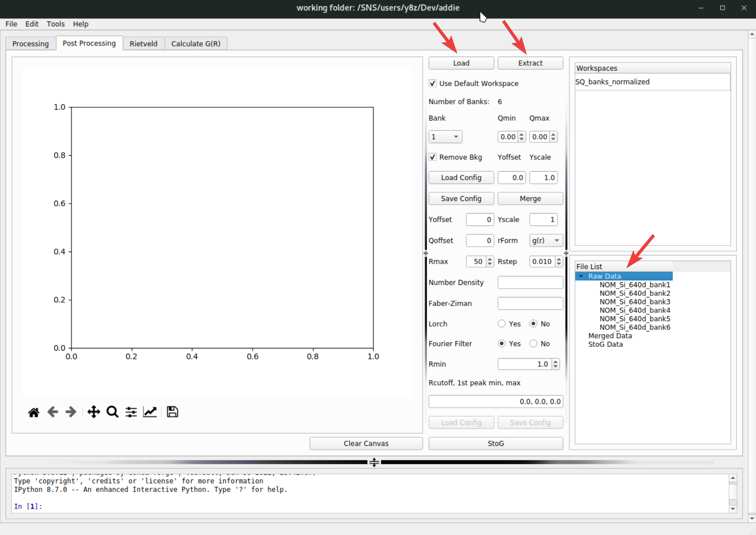This screenshot has height=535, width=756.
Task: Select Lorch Yes radio button
Action: click(501, 324)
